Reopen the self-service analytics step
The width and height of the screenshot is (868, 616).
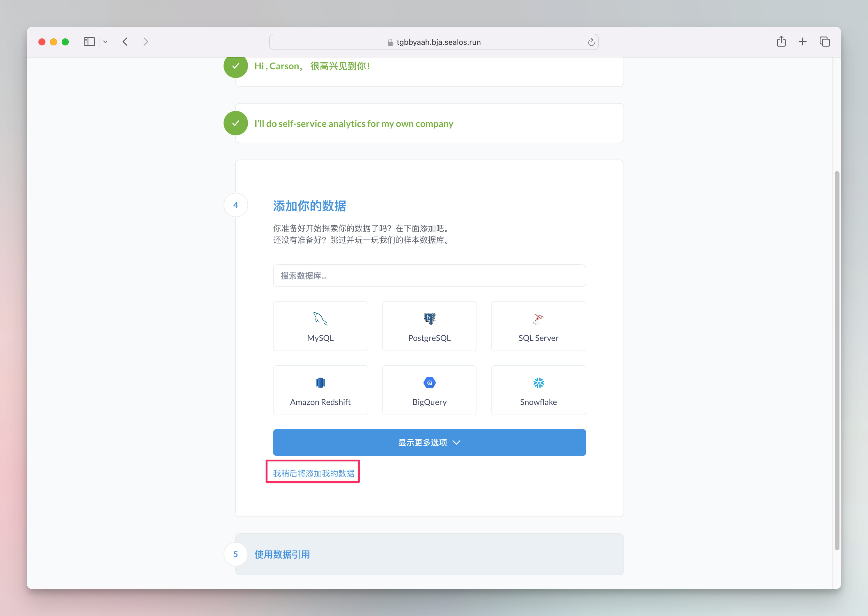pos(353,124)
